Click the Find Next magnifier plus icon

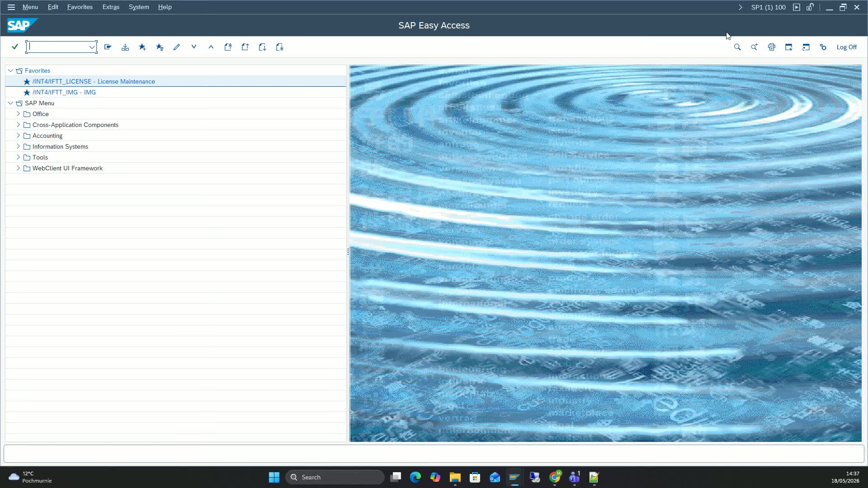point(755,47)
